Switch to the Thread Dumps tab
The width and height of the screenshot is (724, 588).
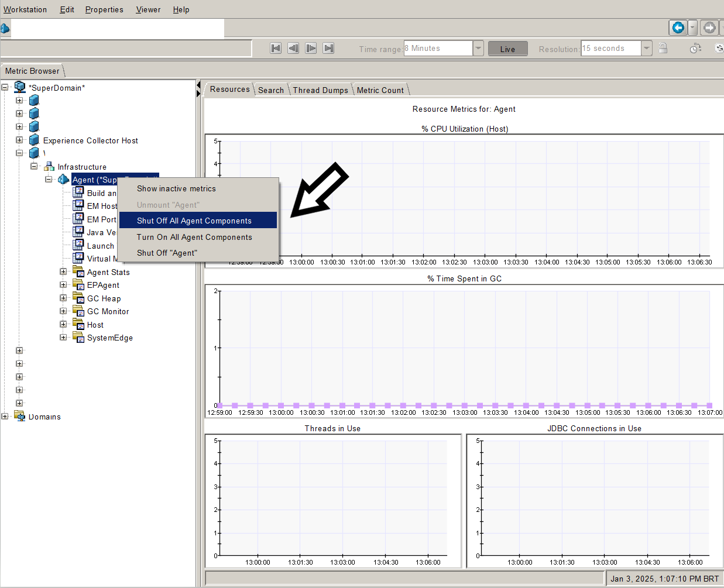pos(320,90)
